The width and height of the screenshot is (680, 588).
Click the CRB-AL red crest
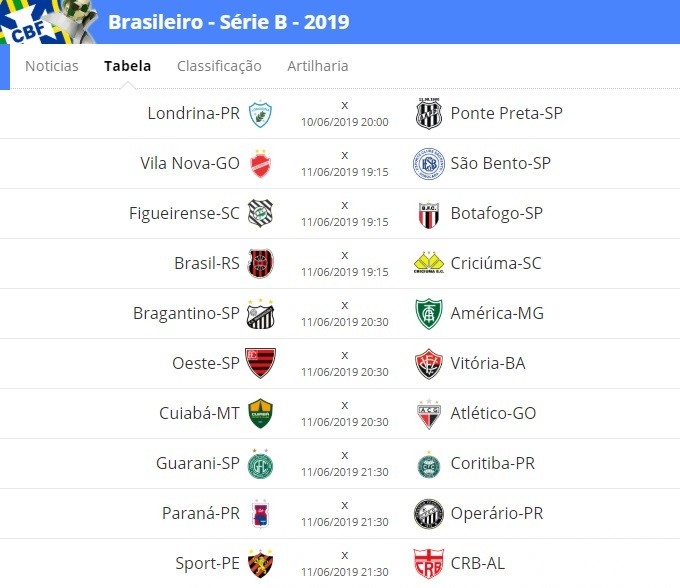428,563
